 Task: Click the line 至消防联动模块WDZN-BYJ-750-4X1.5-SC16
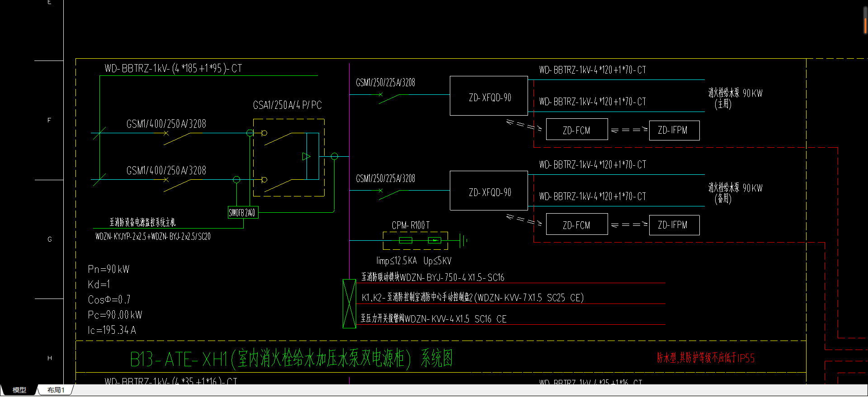[x=433, y=277]
